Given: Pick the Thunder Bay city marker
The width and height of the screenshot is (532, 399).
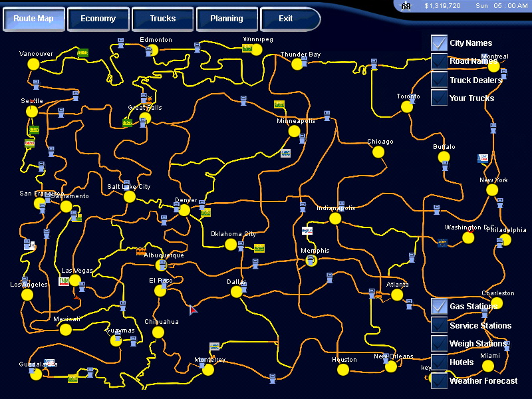Looking at the screenshot, I should [x=297, y=64].
